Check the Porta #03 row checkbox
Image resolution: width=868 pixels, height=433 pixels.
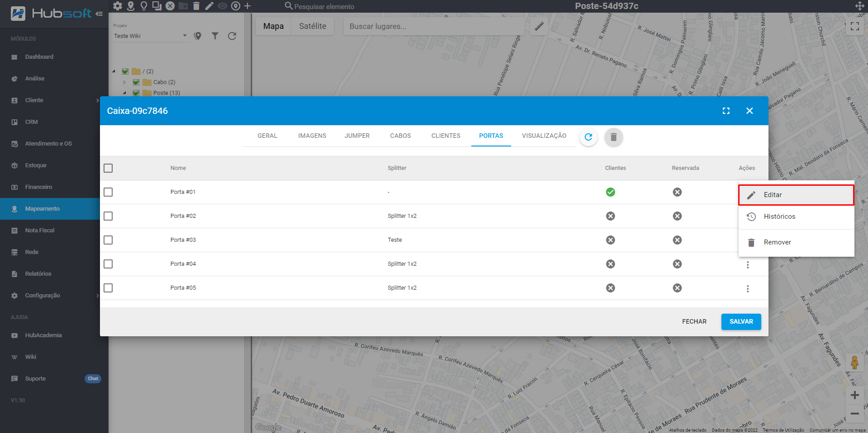coord(108,240)
